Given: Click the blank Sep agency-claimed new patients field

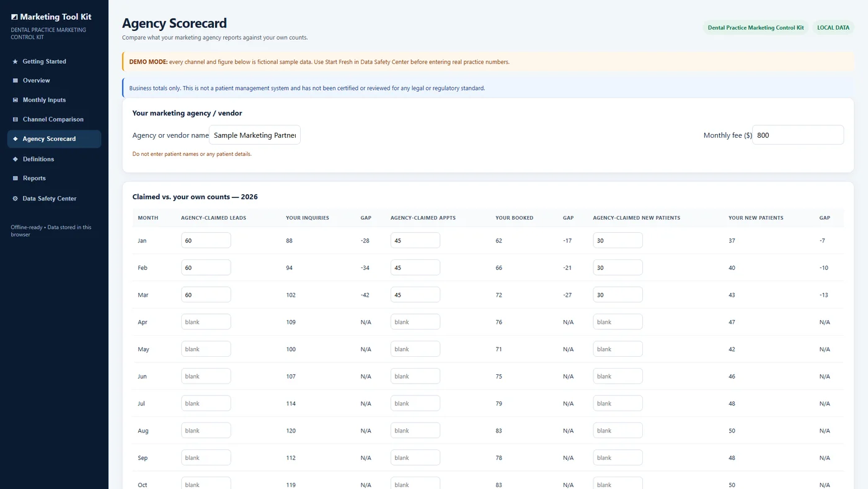Looking at the screenshot, I should pos(618,458).
